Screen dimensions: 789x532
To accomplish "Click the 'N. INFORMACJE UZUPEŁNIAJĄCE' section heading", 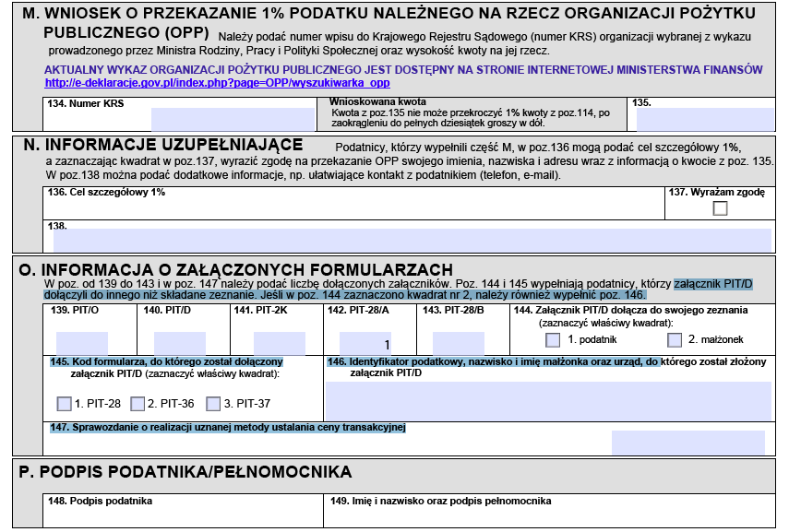I will (x=163, y=145).
